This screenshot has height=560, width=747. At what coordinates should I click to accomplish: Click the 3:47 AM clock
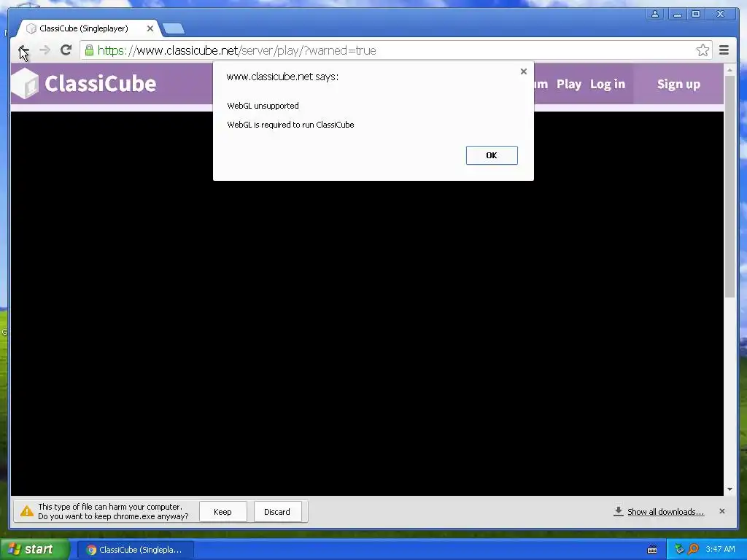[x=720, y=550]
